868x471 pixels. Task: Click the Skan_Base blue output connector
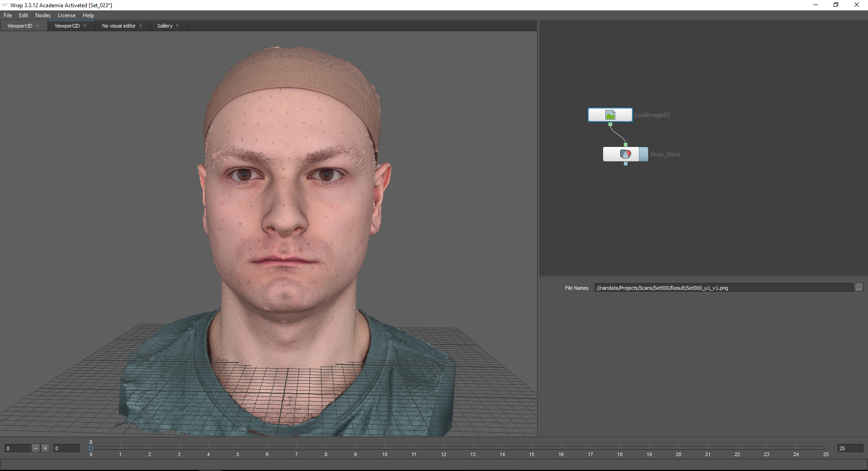(626, 164)
